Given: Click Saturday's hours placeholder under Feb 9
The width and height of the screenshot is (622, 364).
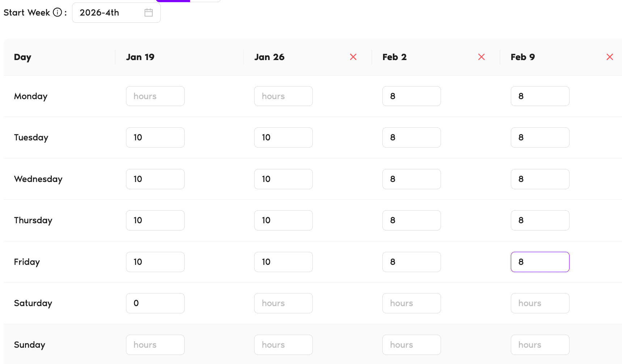Looking at the screenshot, I should (540, 303).
